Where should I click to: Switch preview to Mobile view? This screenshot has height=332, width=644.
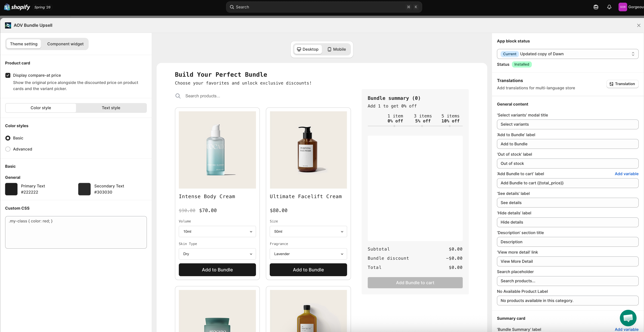click(337, 49)
